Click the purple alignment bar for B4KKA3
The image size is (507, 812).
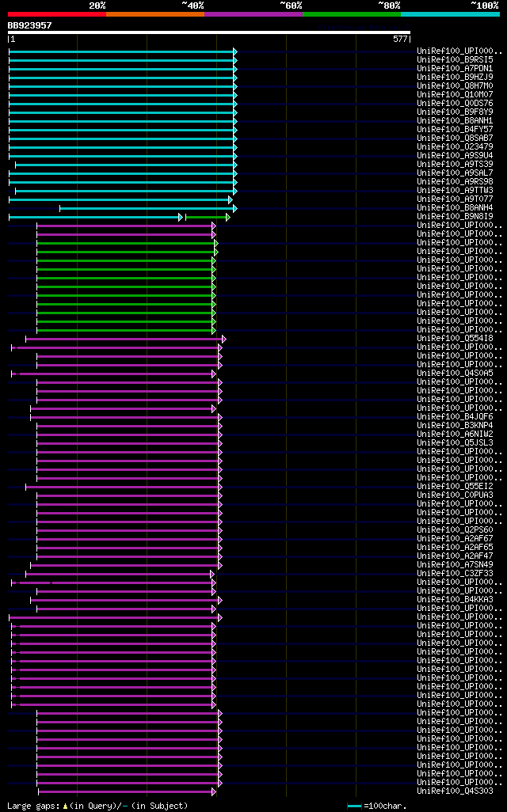(126, 600)
